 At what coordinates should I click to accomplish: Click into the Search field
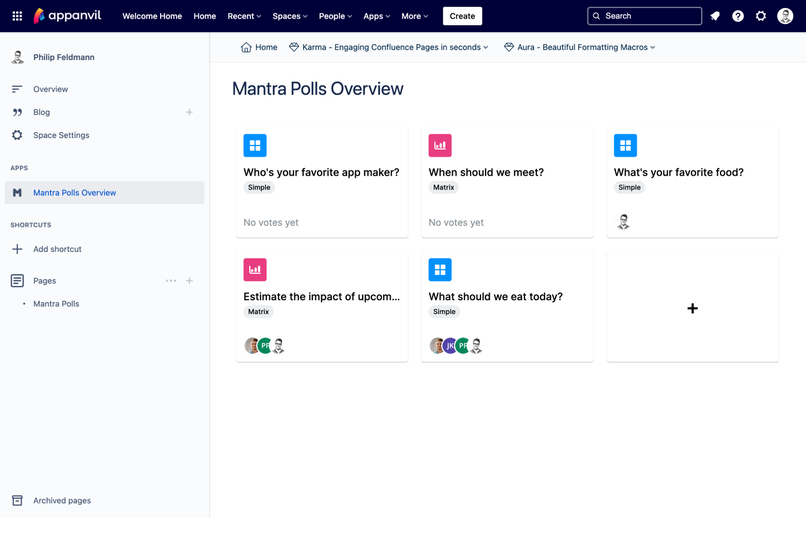645,16
